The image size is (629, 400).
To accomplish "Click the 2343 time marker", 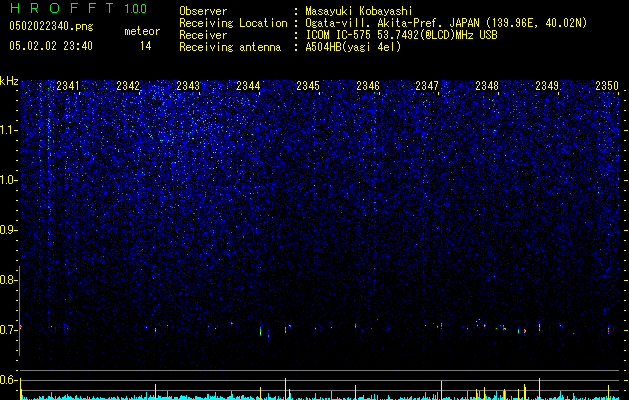I will click(188, 86).
